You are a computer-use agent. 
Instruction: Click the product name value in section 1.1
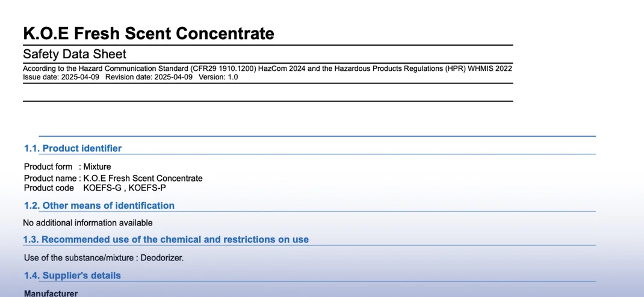[x=143, y=179]
